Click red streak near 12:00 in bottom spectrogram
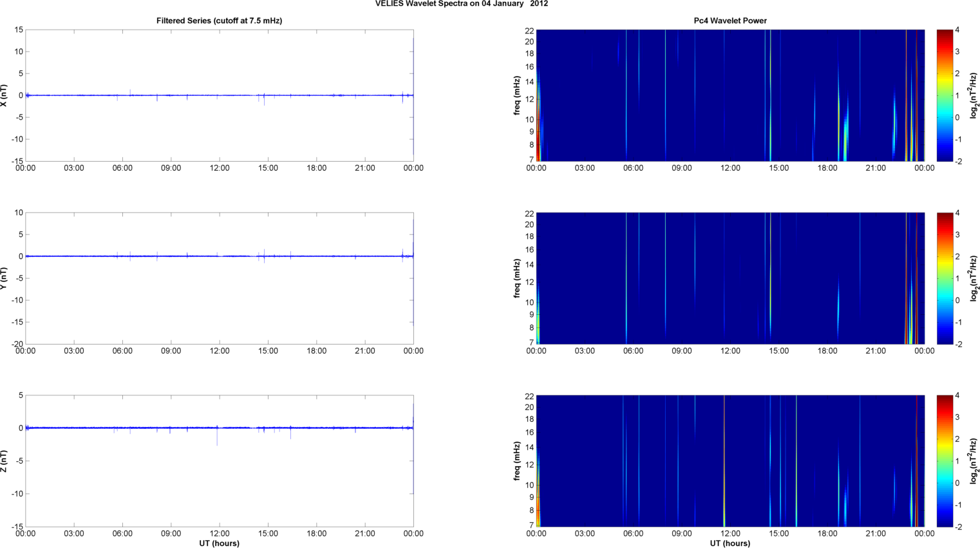Image resolution: width=980 pixels, height=548 pixels. [724, 464]
